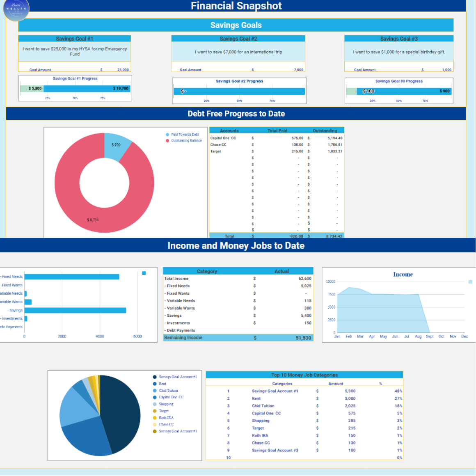Click the Chid Tuition legend dot
Image resolution: width=476 pixels, height=476 pixels.
point(155,391)
